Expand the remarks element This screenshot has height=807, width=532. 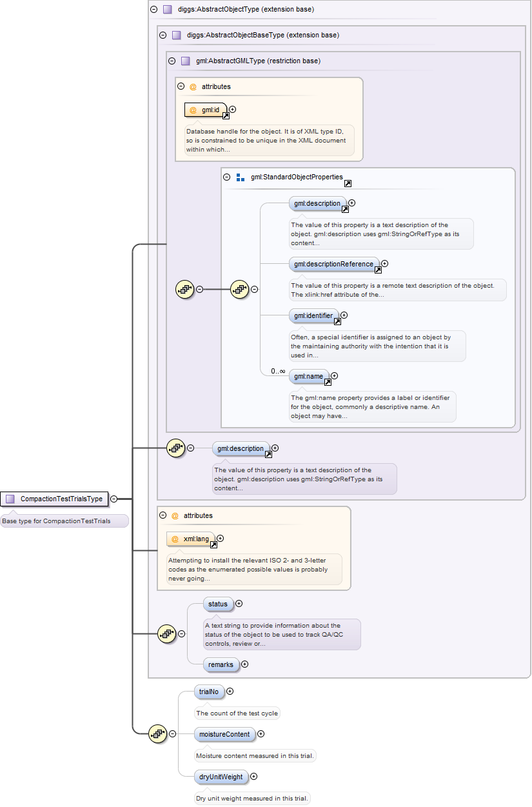244,664
